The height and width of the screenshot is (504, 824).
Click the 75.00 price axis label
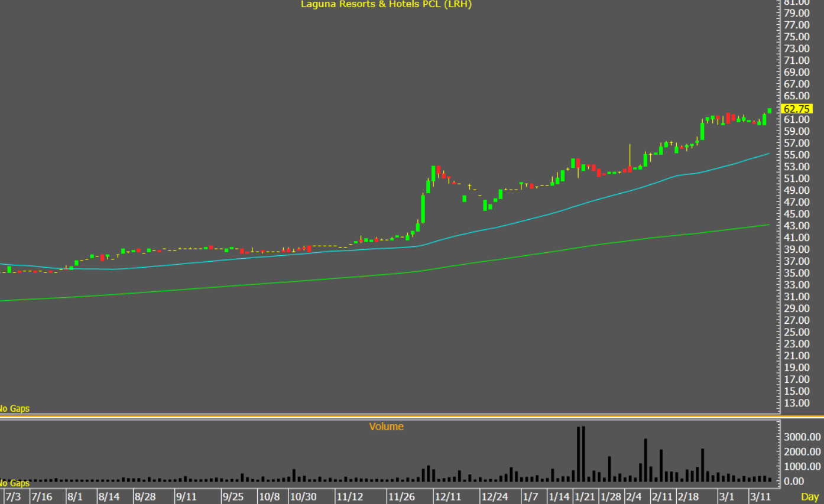coord(796,37)
